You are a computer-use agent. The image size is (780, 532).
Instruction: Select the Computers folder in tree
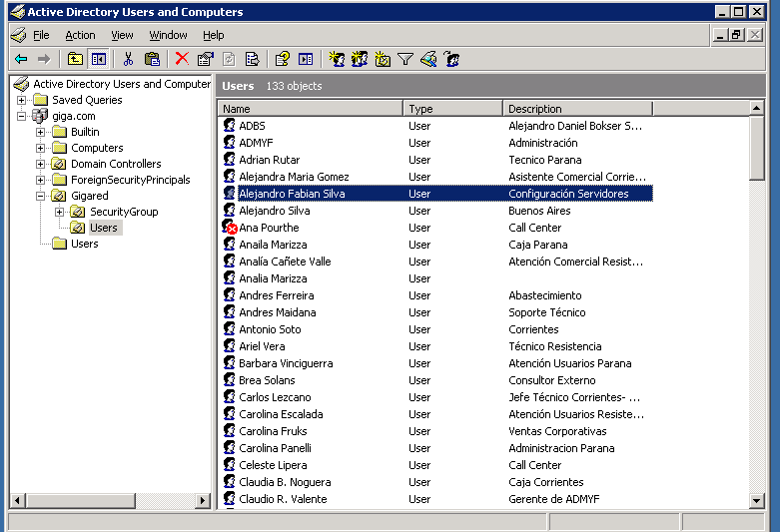pyautogui.click(x=97, y=148)
